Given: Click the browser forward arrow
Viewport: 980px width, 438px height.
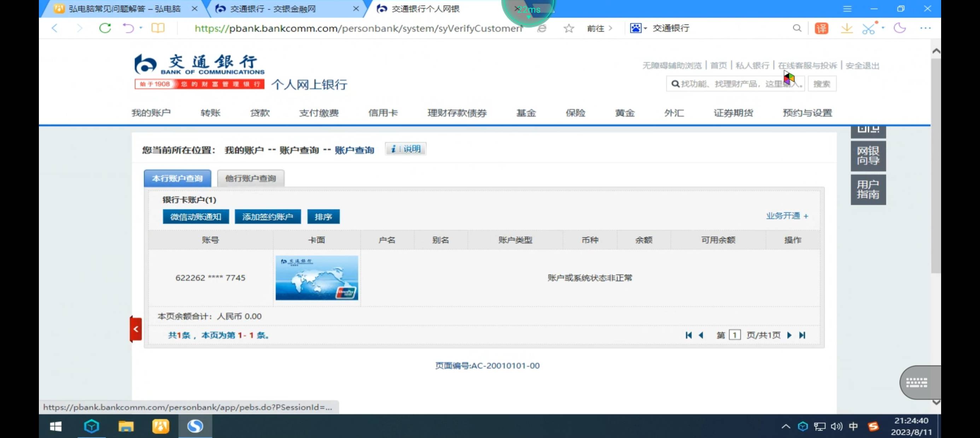Looking at the screenshot, I should pyautogui.click(x=79, y=28).
